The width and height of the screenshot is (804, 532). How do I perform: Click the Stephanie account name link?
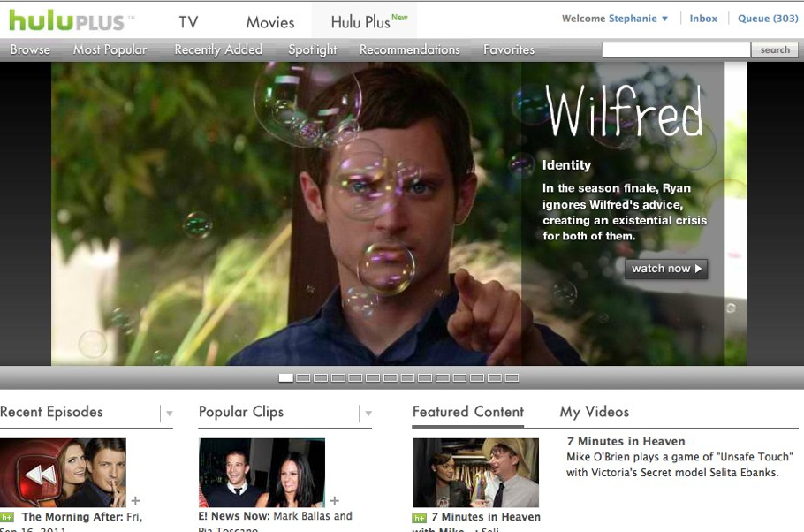click(x=633, y=19)
